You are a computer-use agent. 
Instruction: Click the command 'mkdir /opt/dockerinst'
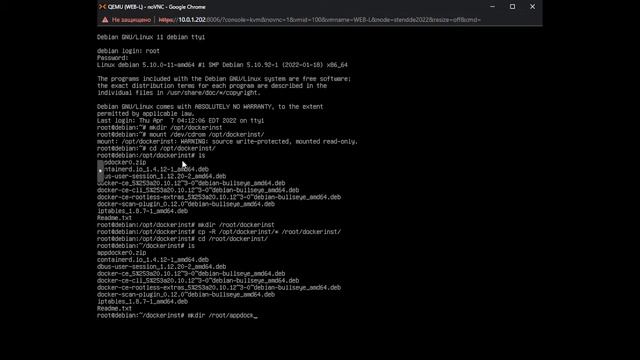[186, 127]
